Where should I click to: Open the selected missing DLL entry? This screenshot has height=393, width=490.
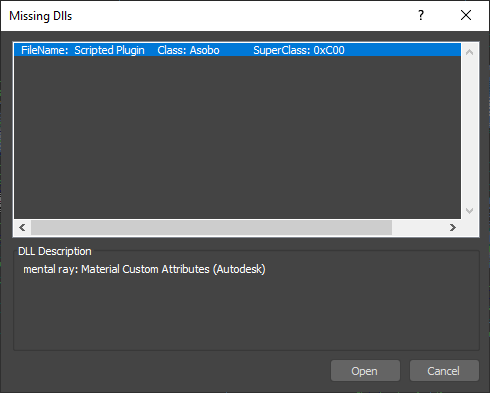[365, 371]
